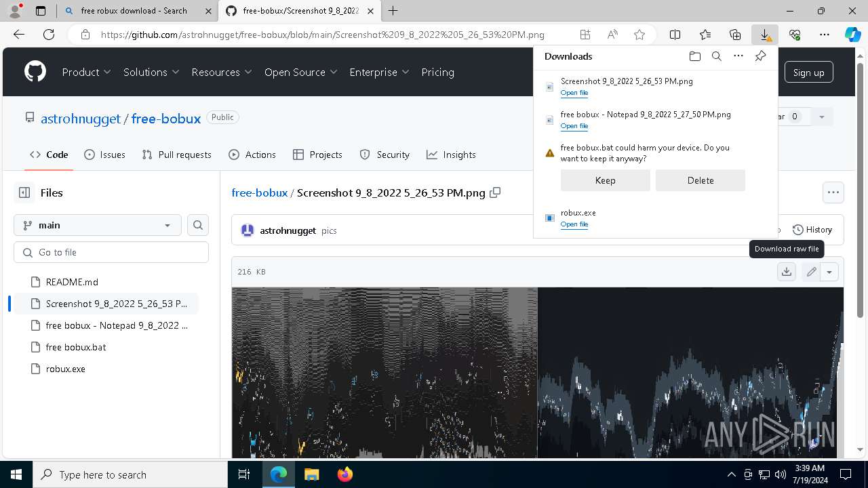Image resolution: width=868 pixels, height=488 pixels.
Task: Open the Pull requests tab
Action: pos(177,155)
